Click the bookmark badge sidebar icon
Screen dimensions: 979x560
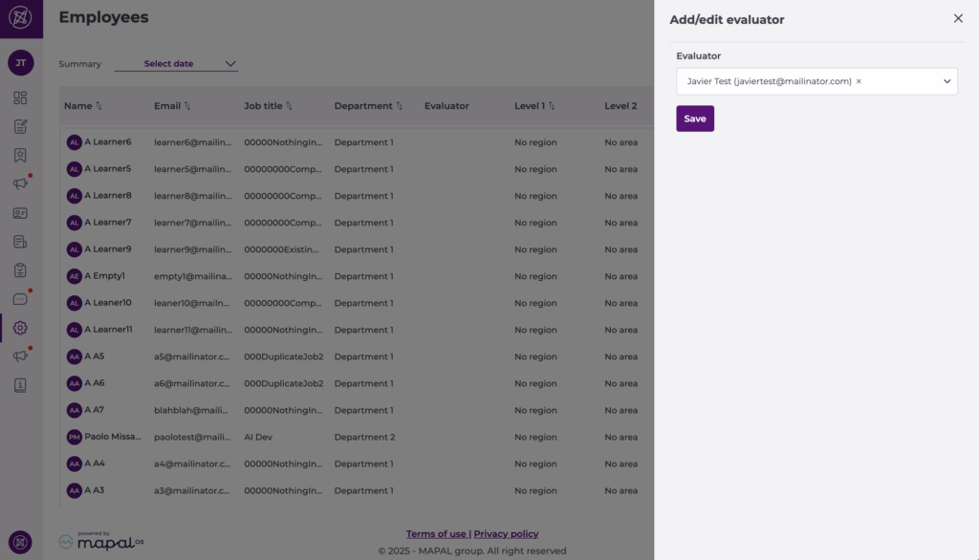click(20, 155)
